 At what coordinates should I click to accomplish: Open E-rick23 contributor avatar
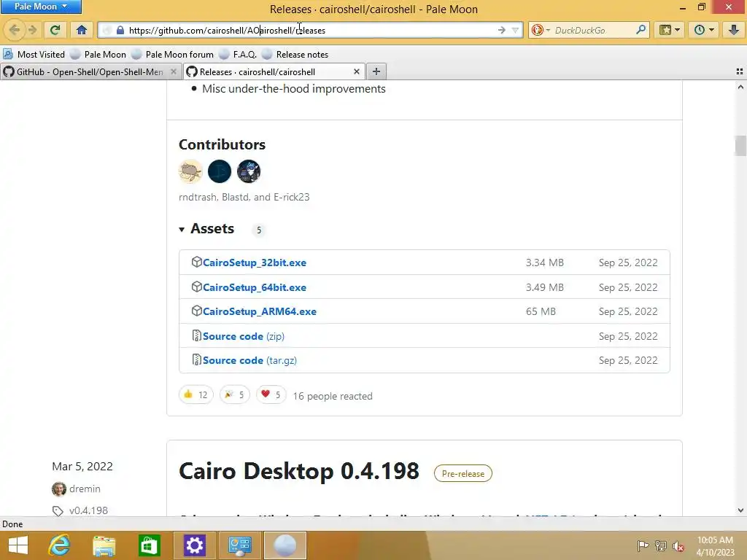coord(249,171)
